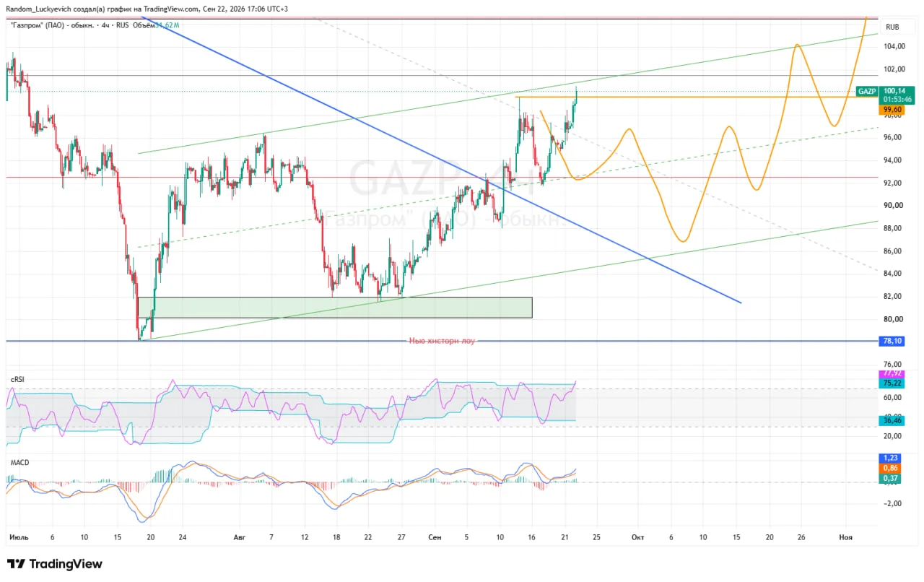This screenshot has height=582, width=924.
Task: Click the 102,00 price axis label
Action: pos(894,69)
